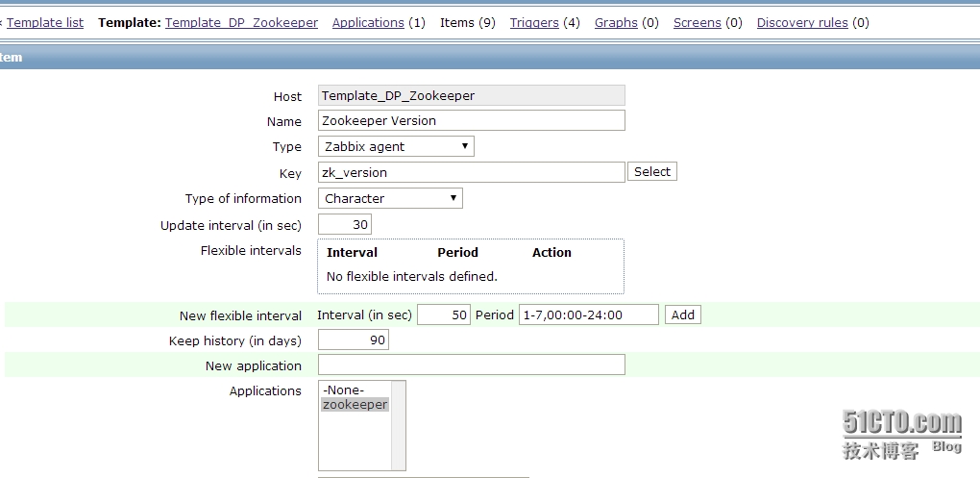Open the Type dropdown 'Zabbix agent'
980x478 pixels.
coord(396,146)
